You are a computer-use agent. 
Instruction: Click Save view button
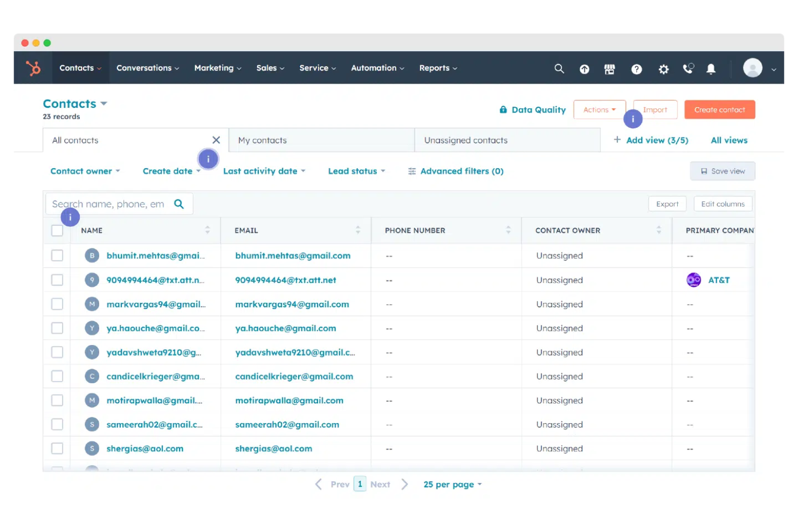723,171
